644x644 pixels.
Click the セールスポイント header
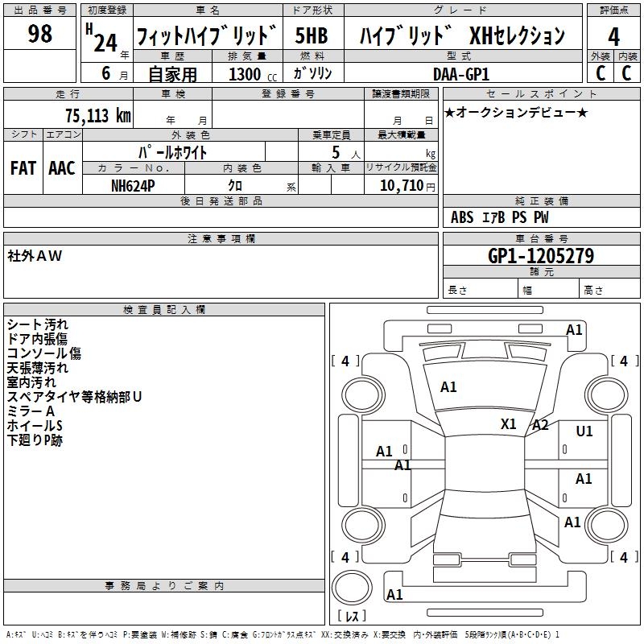pos(541,93)
